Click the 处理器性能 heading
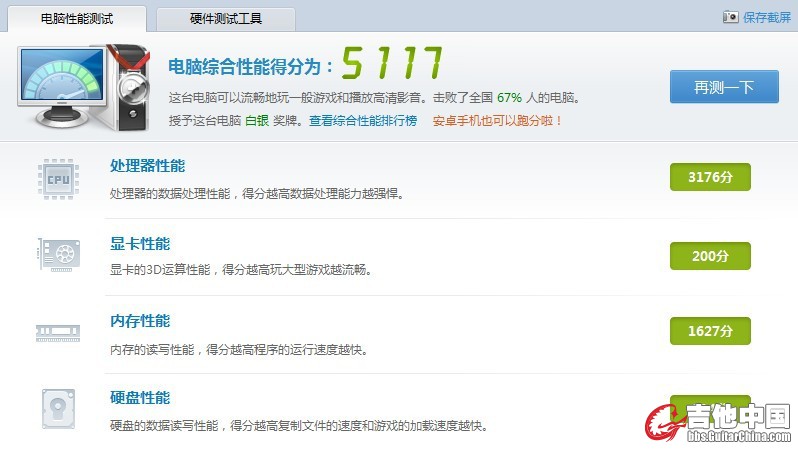 (147, 166)
